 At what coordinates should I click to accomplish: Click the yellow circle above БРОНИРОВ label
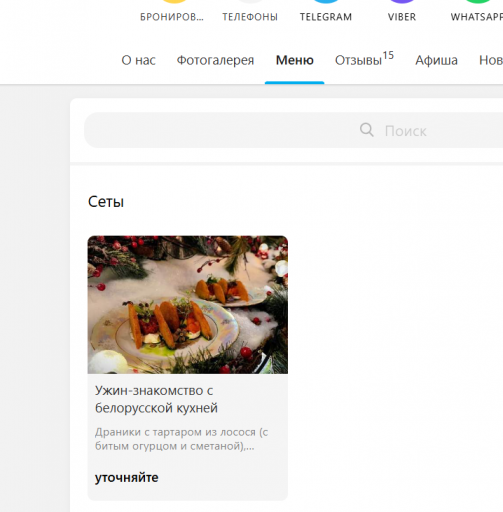tap(174, 1)
